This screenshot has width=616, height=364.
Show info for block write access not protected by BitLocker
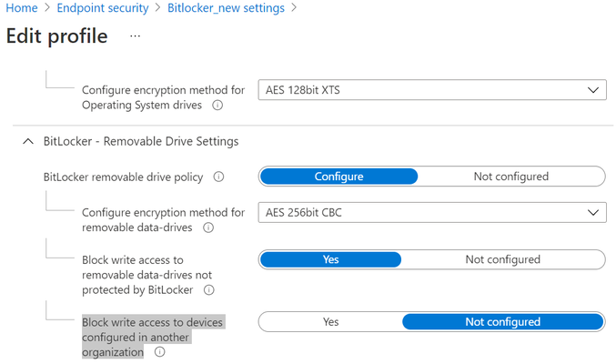208,290
